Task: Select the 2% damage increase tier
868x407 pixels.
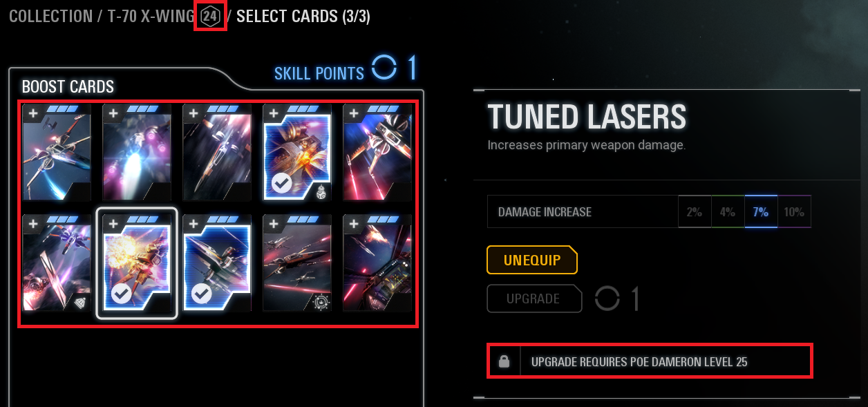Action: [x=695, y=212]
